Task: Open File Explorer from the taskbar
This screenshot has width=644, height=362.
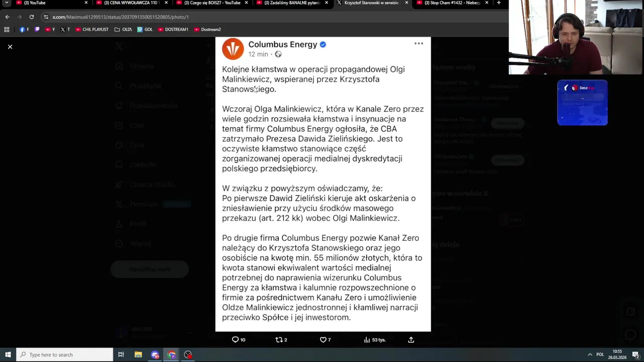Action: pyautogui.click(x=138, y=354)
